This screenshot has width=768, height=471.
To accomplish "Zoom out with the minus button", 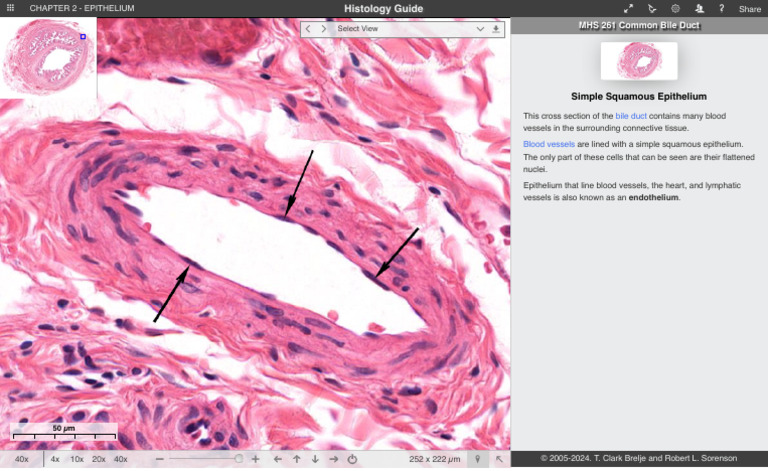I will [160, 459].
